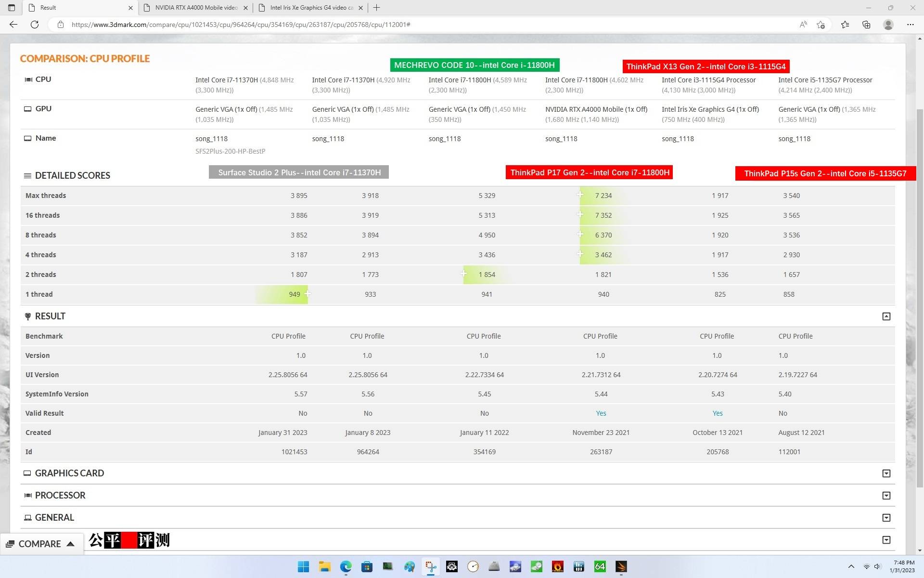Viewport: 924px width, 578px height.
Task: Open the tab actions menu icon
Action: point(12,8)
